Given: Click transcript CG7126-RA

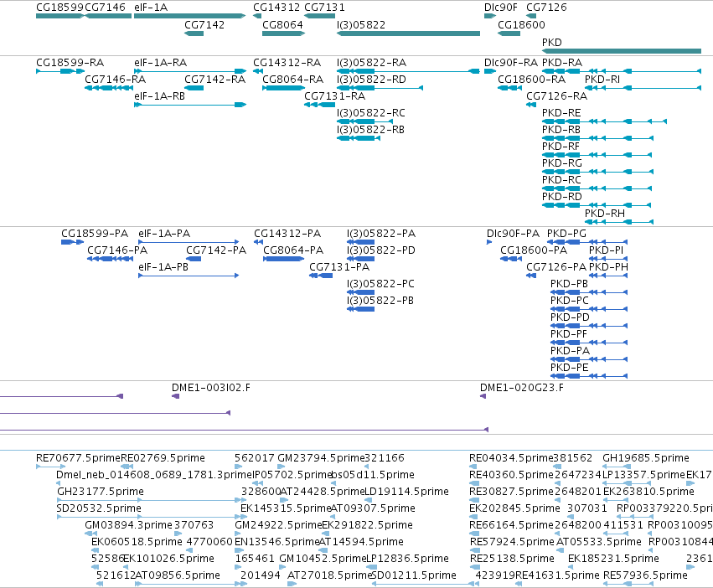Looking at the screenshot, I should 556,96.
